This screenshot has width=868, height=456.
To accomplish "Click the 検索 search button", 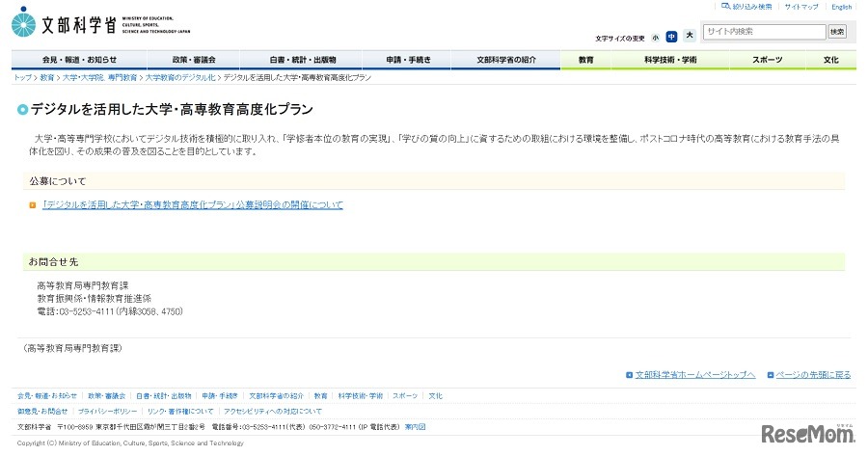I will (x=837, y=32).
